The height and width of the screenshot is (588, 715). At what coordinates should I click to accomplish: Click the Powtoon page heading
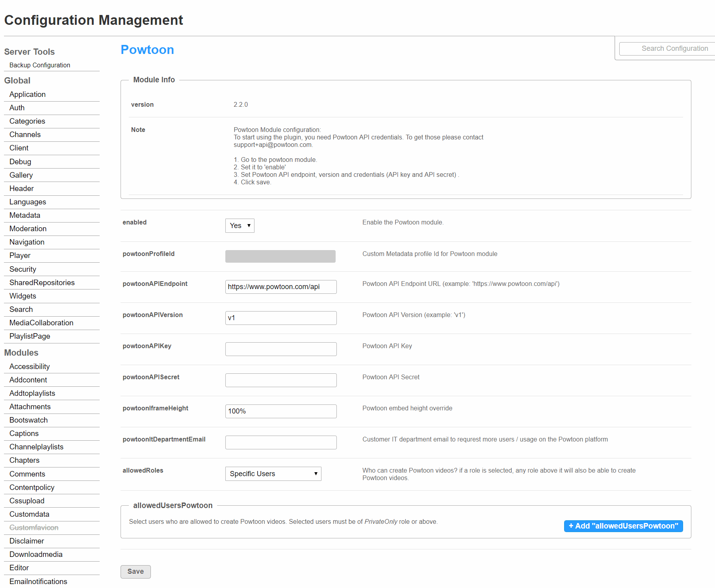pos(147,50)
